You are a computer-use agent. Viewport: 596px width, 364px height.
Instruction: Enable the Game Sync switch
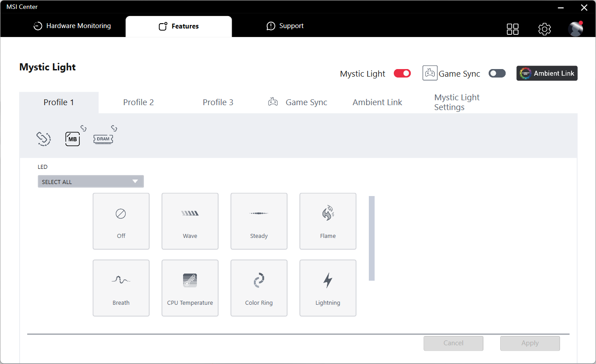[x=497, y=74]
